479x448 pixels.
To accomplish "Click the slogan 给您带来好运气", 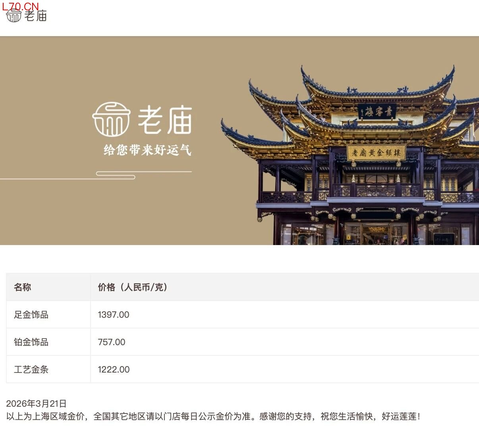I will 147,150.
